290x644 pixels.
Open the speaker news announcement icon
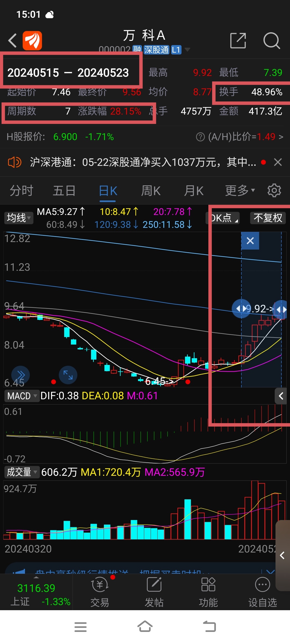pos(15,162)
